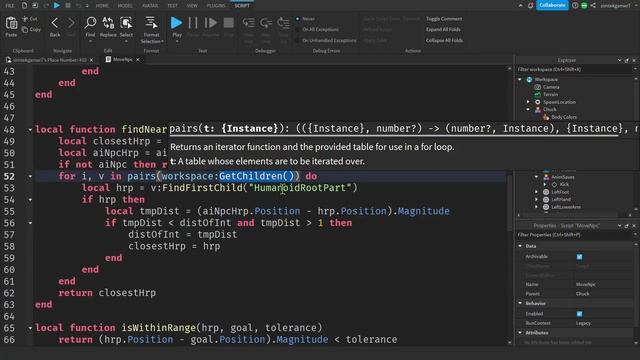Collapse the Chuck model node
The image size is (640, 360).
(528, 109)
